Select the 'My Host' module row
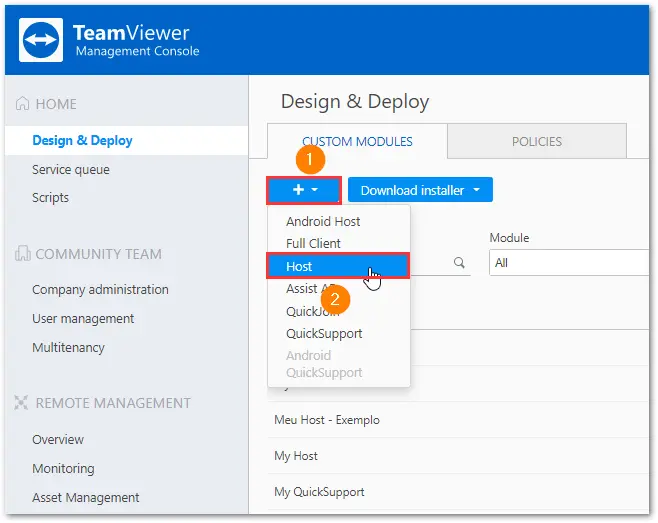This screenshot has width=658, height=523. click(x=458, y=456)
